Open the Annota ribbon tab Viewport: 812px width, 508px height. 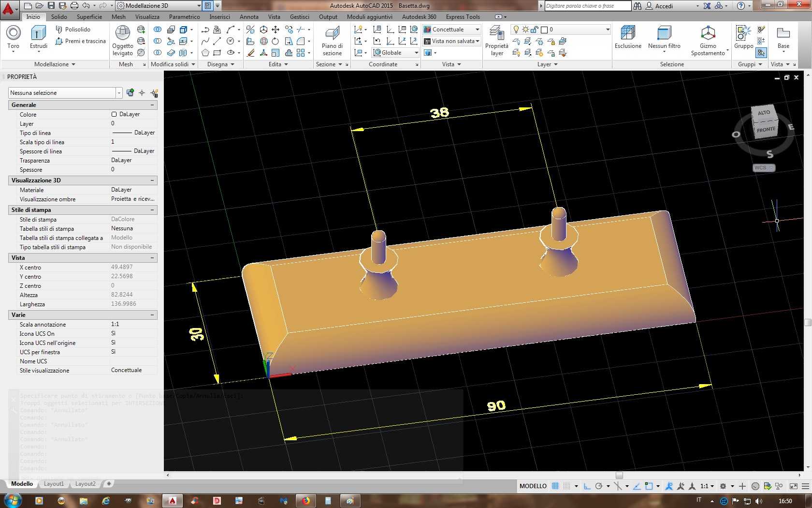click(249, 17)
